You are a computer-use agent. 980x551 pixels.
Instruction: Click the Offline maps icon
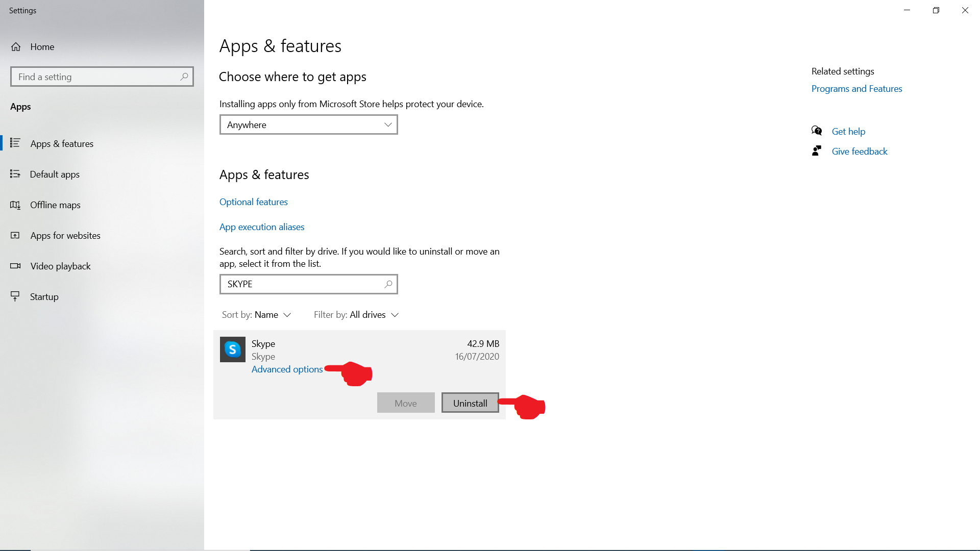click(15, 205)
